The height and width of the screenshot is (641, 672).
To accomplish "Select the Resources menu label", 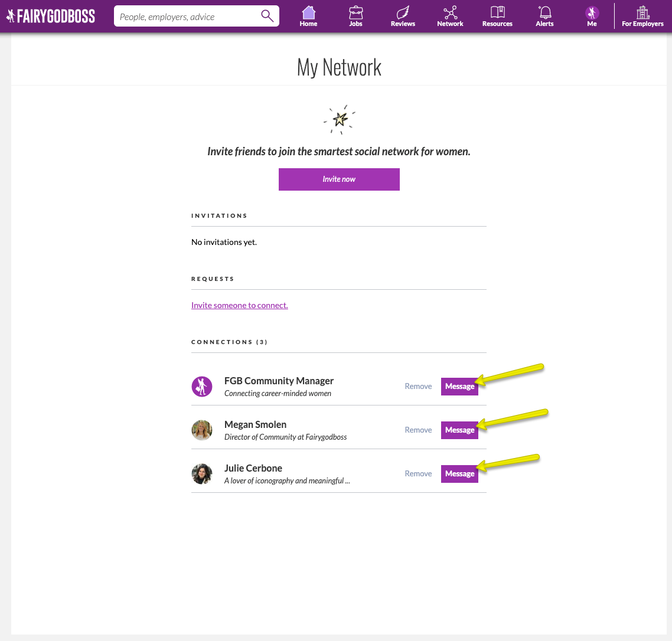I will [x=498, y=24].
